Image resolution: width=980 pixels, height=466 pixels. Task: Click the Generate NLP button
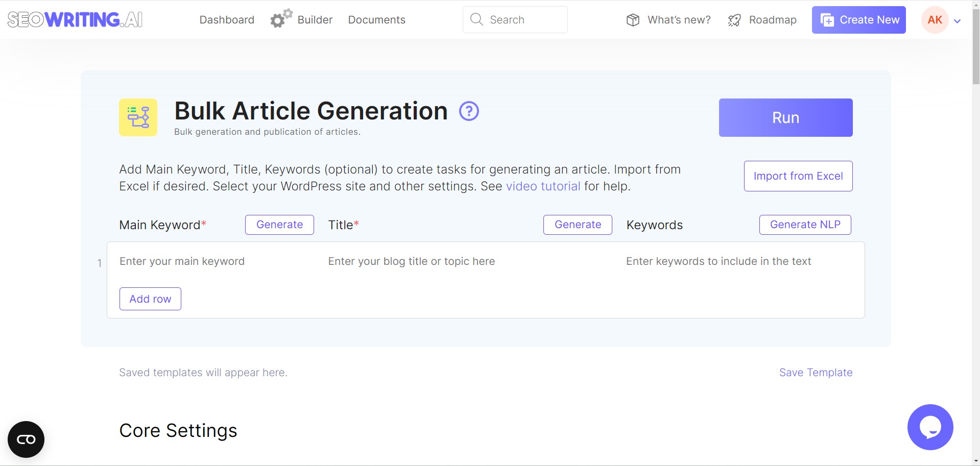tap(805, 225)
